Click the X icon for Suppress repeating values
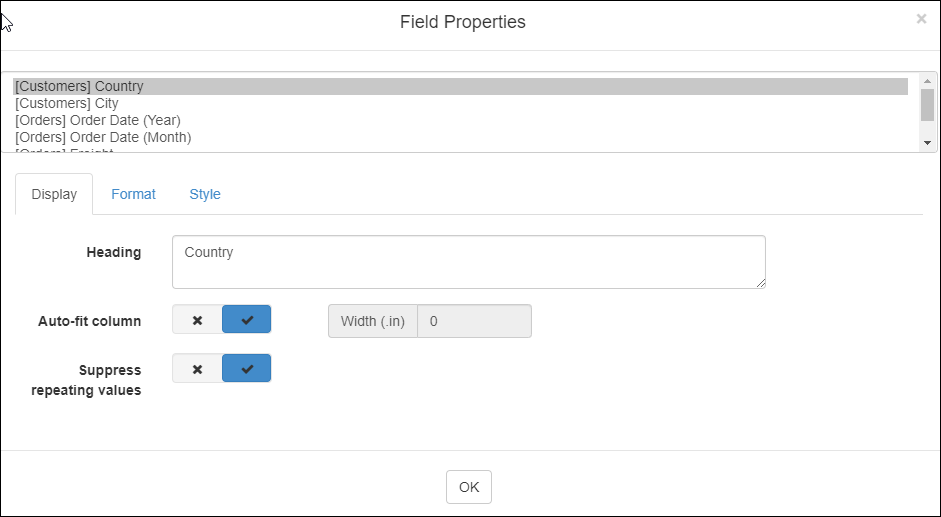 coord(197,369)
